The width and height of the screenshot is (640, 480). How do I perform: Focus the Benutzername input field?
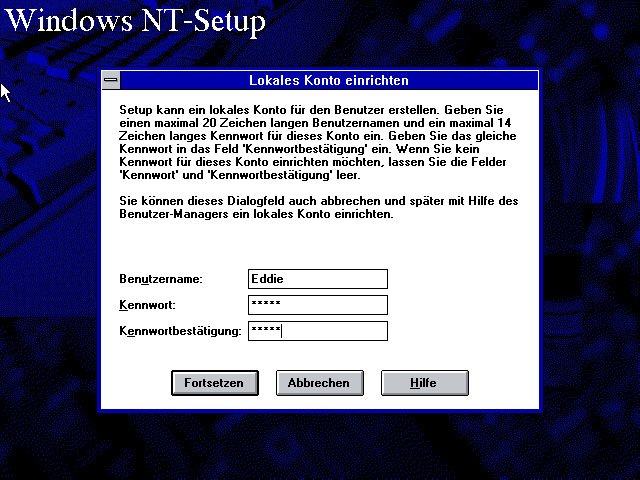point(317,279)
